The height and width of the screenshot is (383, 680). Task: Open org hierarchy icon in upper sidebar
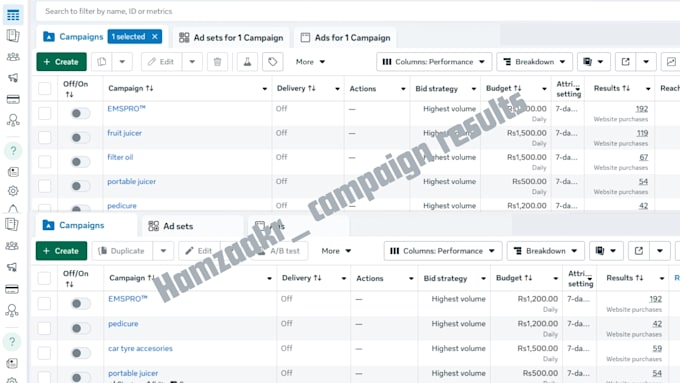[13, 120]
